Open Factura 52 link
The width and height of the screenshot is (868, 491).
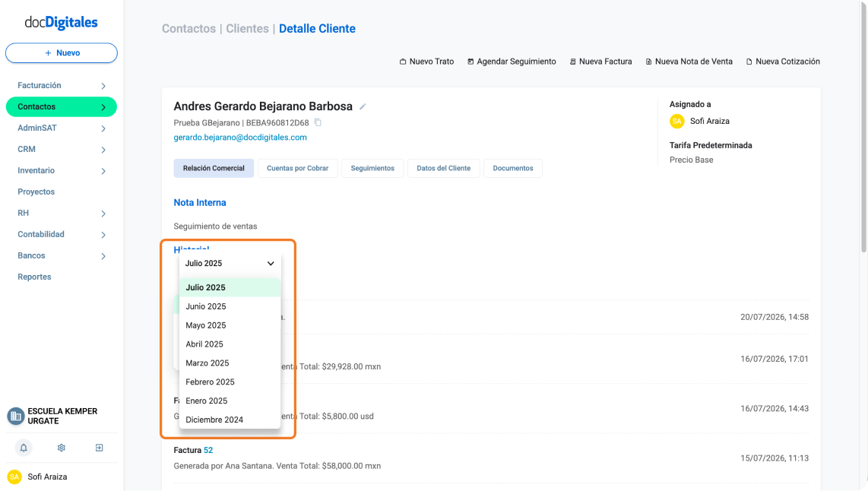pyautogui.click(x=208, y=451)
